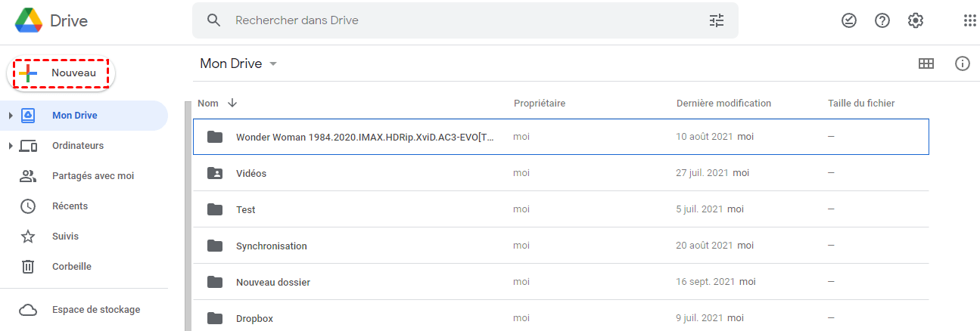This screenshot has height=331, width=980.
Task: Toggle sort direction arrow beside Nom
Action: [232, 104]
